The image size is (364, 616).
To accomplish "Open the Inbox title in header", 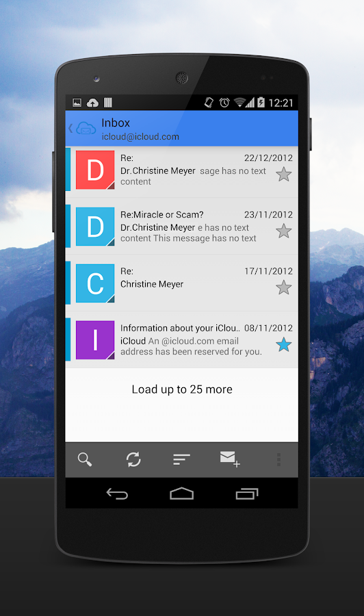I will [x=116, y=123].
